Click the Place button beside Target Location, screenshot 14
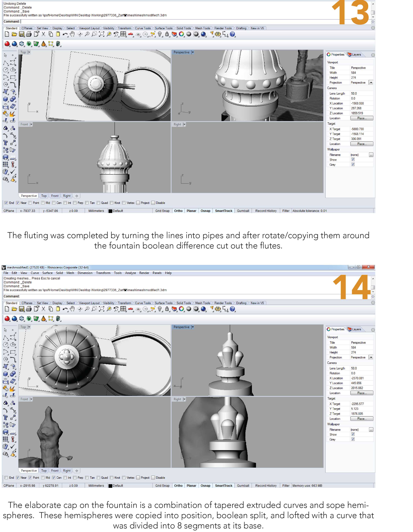Image resolution: width=413 pixels, height=532 pixels. coord(362,419)
